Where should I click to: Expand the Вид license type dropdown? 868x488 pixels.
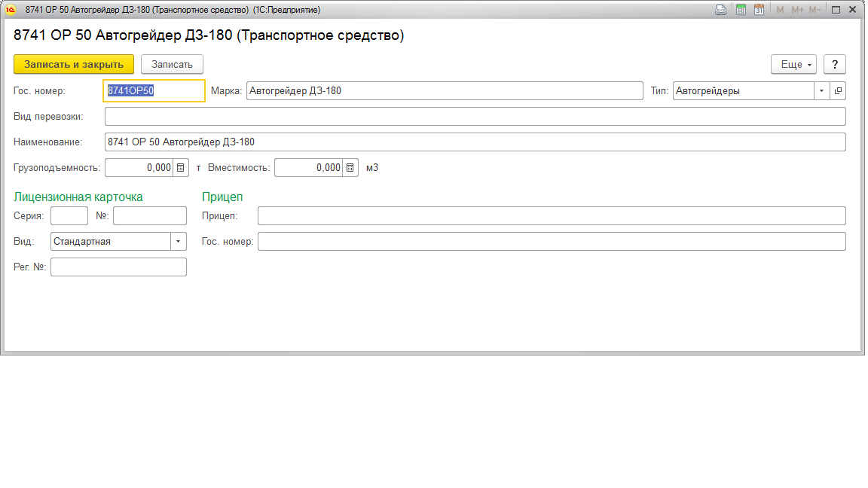click(179, 242)
